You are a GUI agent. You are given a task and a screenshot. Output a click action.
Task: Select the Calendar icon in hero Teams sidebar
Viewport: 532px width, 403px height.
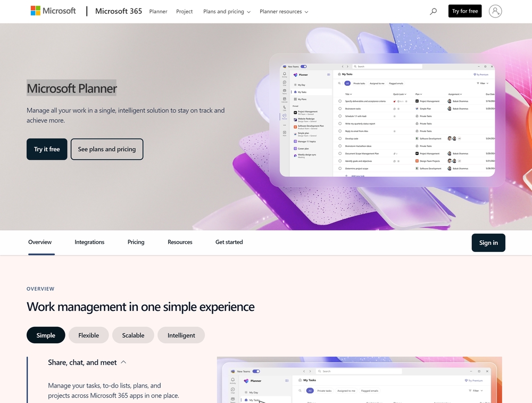coord(285,99)
